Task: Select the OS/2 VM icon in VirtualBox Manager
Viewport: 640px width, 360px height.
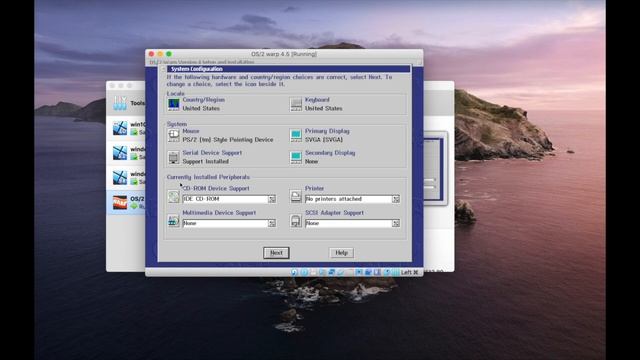Action: click(120, 202)
